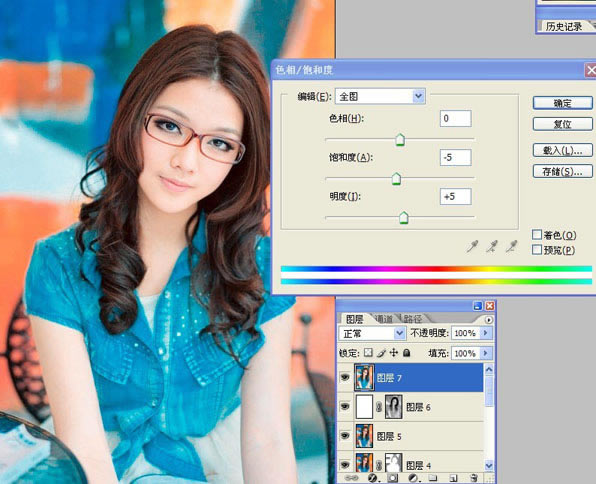Create new layer icon
The width and height of the screenshot is (596, 484).
453,478
